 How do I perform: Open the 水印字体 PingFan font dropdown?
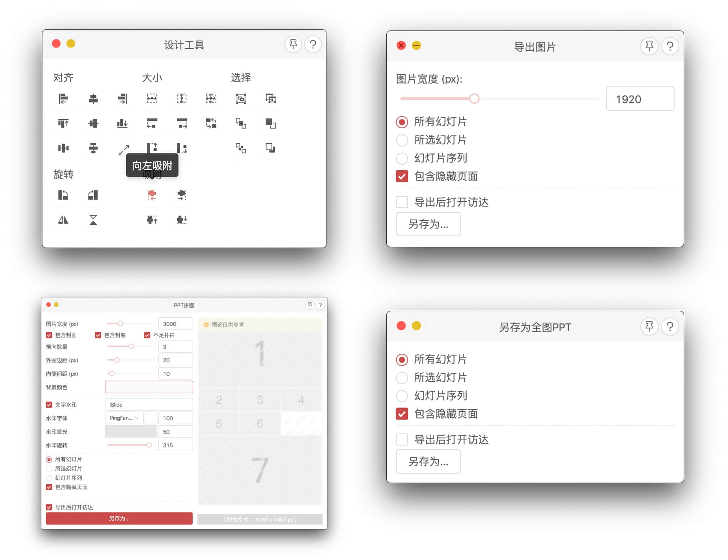tap(124, 418)
